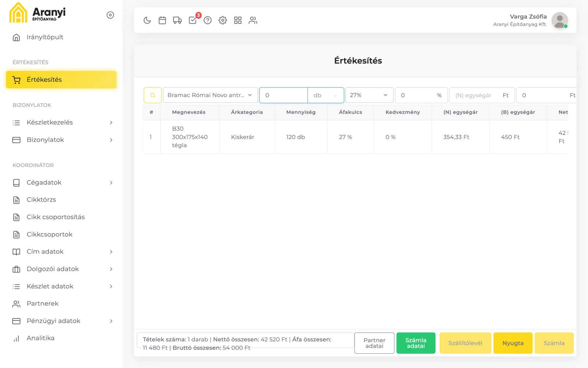Expand the Bizonylatok submenu
The image size is (588, 368).
tap(61, 140)
